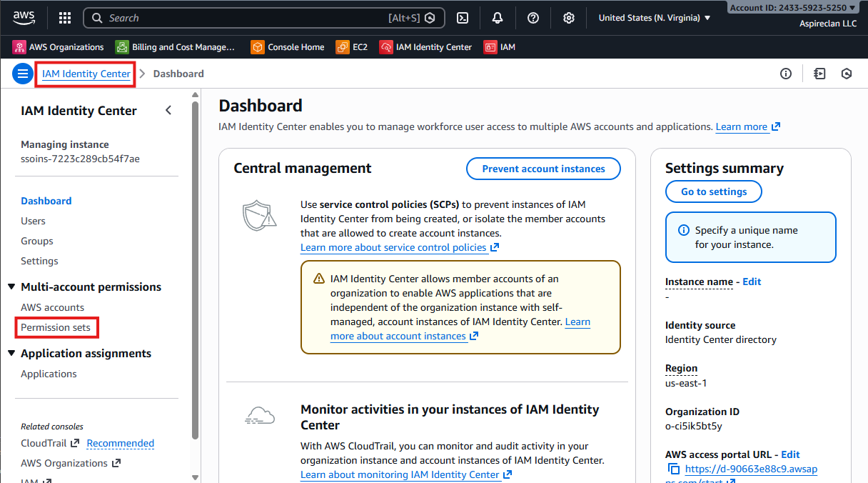868x483 pixels.
Task: Open the settings gear icon
Action: tap(569, 18)
